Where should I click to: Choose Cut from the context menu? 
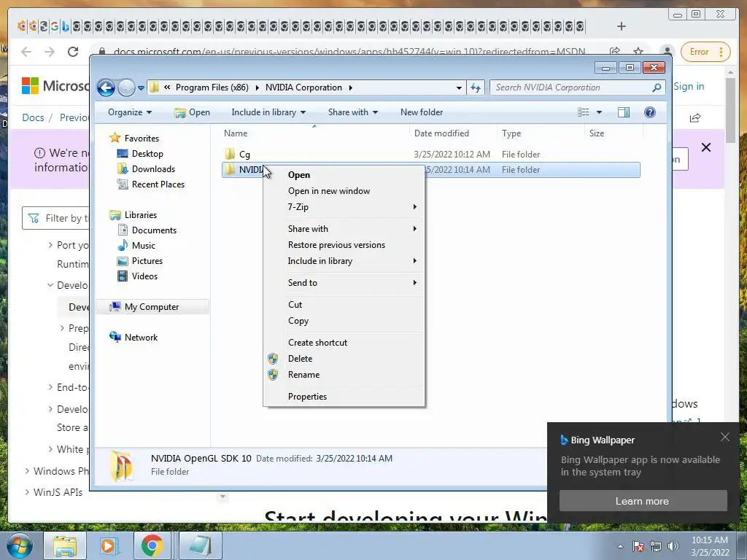344,304
